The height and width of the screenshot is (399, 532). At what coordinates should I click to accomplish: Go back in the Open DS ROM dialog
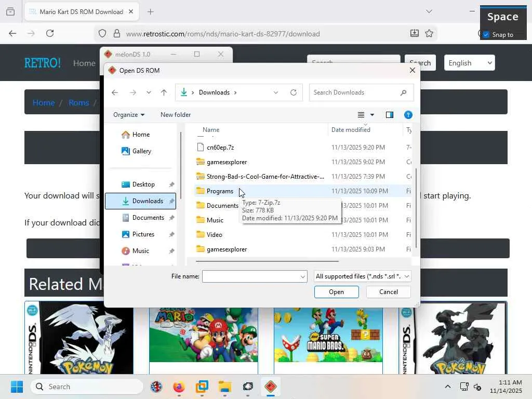pyautogui.click(x=115, y=92)
